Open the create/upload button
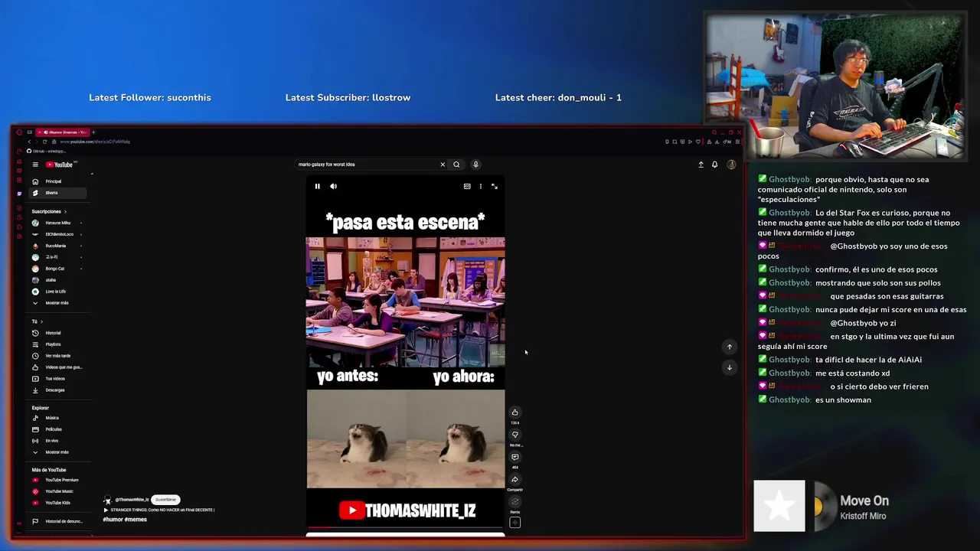The height and width of the screenshot is (551, 980). pos(701,165)
